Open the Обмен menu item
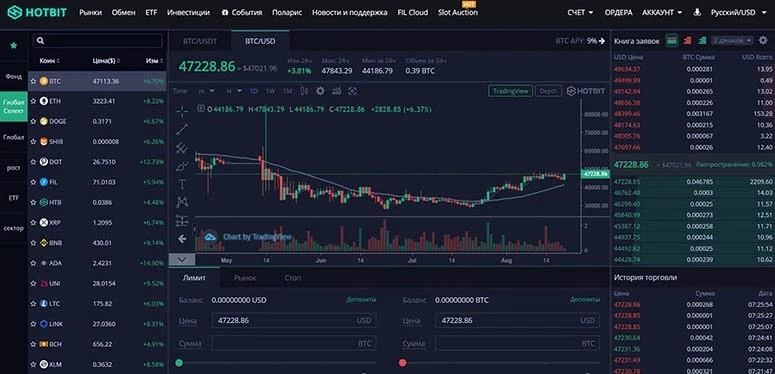The image size is (775, 374). click(x=124, y=12)
